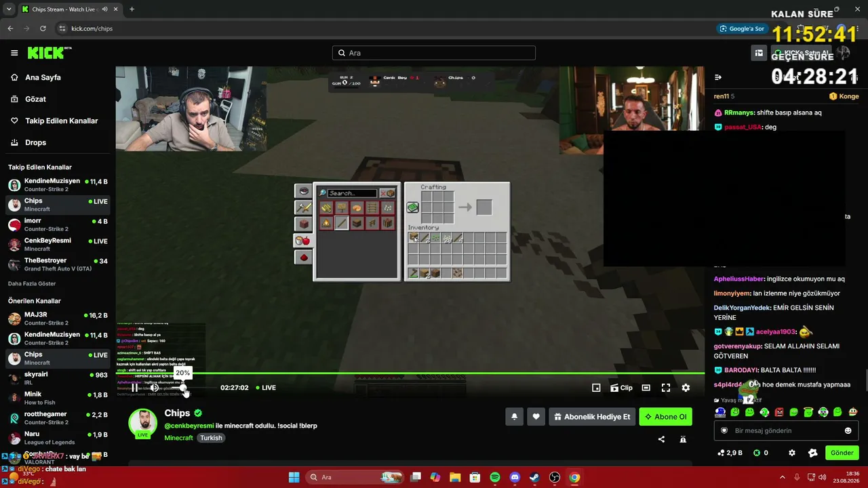
Task: Open File Explorer from taskbar
Action: pyautogui.click(x=455, y=477)
